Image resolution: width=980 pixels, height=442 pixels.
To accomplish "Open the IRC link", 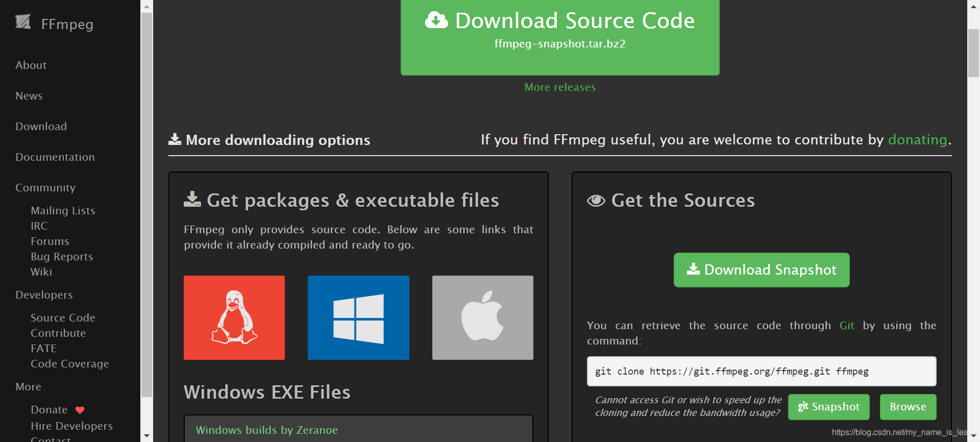I will pos(39,226).
